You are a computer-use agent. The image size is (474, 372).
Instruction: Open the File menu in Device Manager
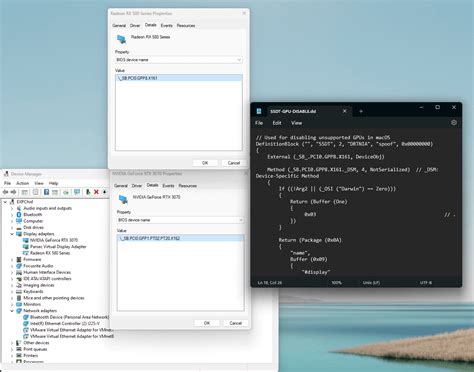[7, 183]
